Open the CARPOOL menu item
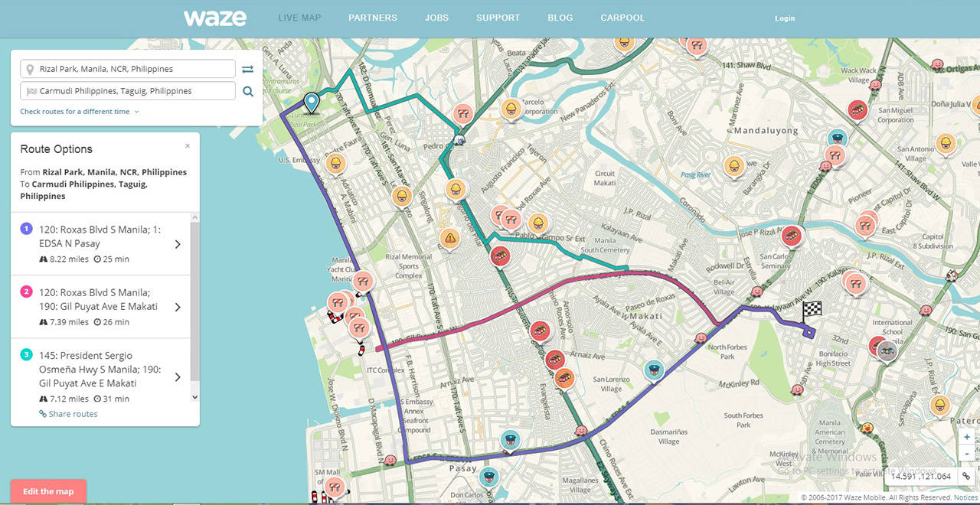The width and height of the screenshot is (980, 505). pyautogui.click(x=622, y=18)
